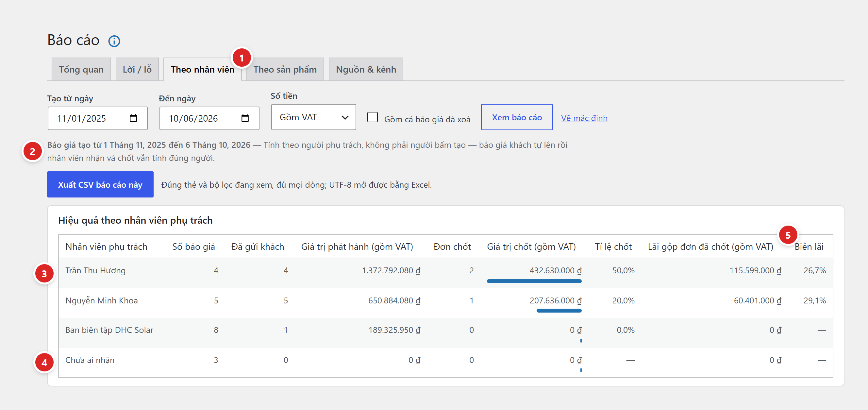This screenshot has width=868, height=410.
Task: Select the Nguyễn Minh Khoa row name
Action: (101, 300)
